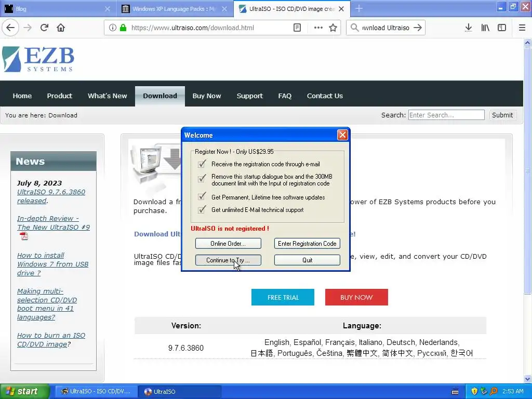Open the FAQ navigation item
Viewport: 532px width, 399px height.
[x=285, y=96]
